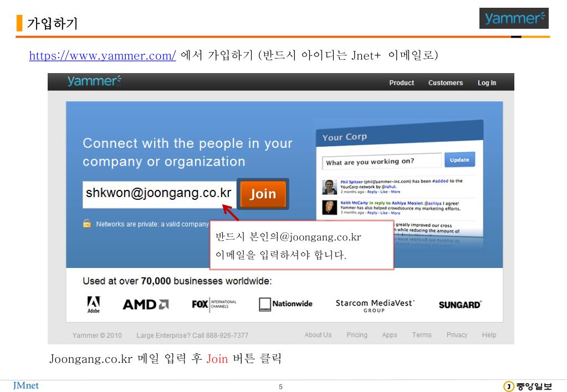
Task: Click the Used at over 70,000 businesses text
Action: pyautogui.click(x=177, y=281)
